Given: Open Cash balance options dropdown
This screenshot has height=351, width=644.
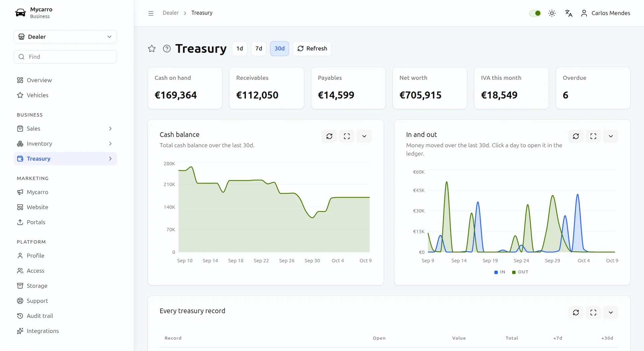Looking at the screenshot, I should pos(364,136).
